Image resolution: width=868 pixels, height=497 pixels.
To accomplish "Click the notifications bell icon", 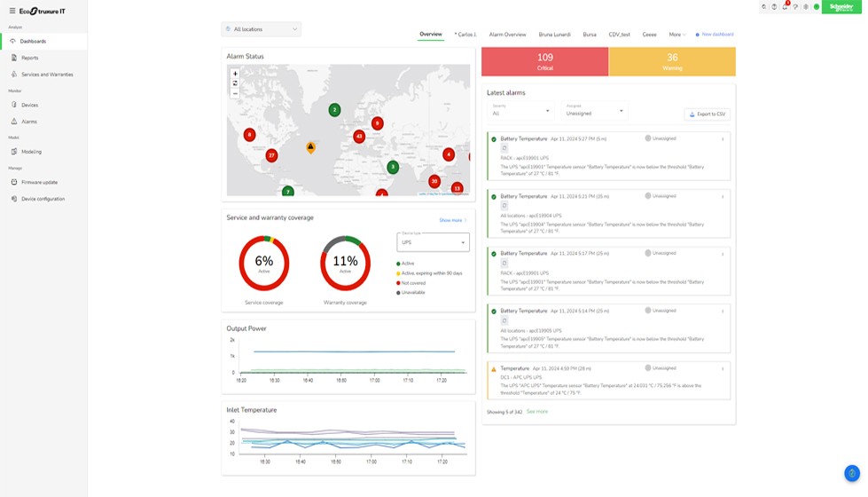I will pyautogui.click(x=785, y=7).
